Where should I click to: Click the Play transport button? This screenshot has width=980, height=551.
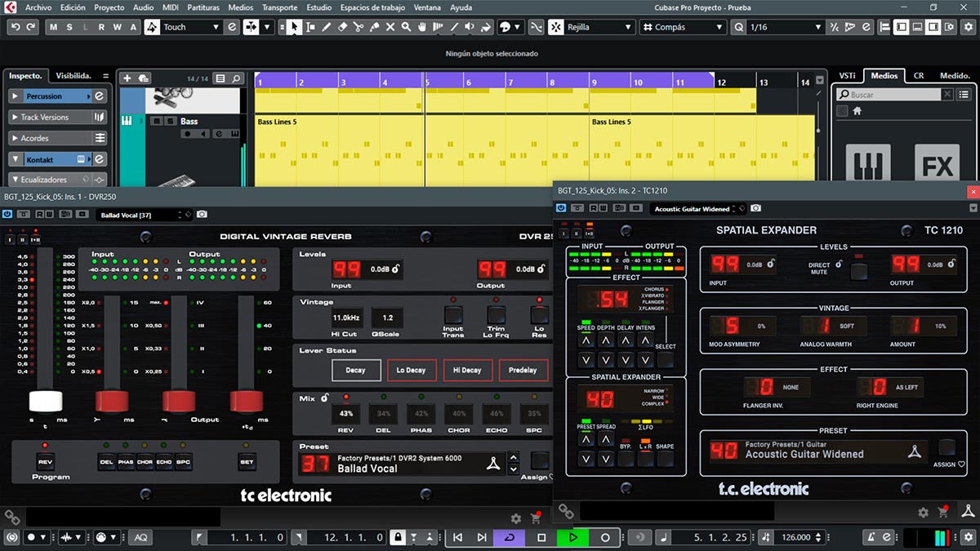[x=573, y=538]
